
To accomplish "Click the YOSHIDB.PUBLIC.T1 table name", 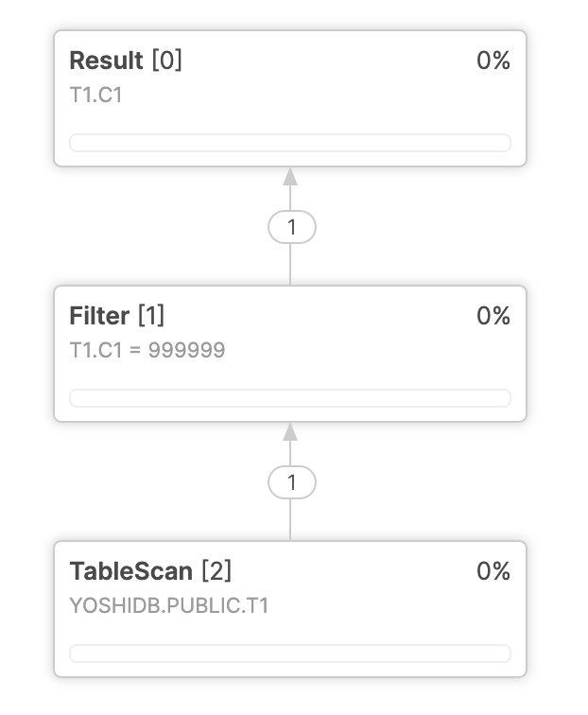I will 169,606.
